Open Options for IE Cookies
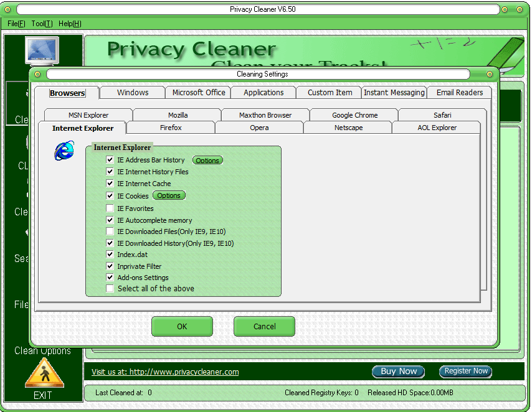532x412 pixels. [x=169, y=195]
